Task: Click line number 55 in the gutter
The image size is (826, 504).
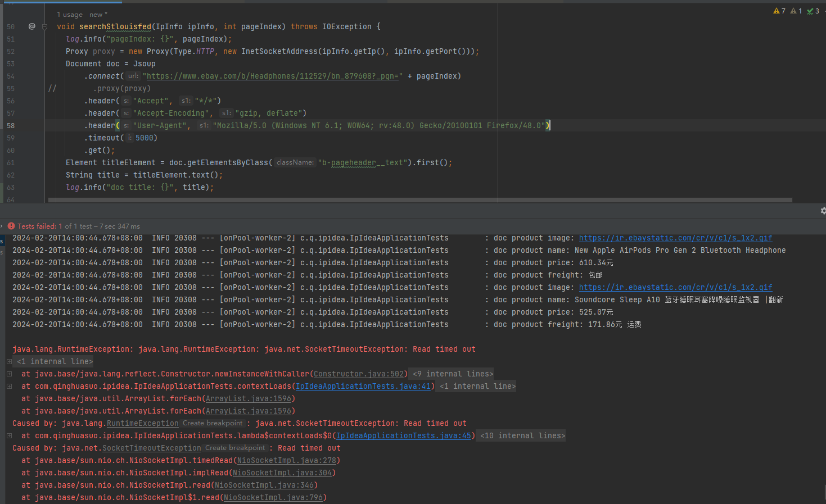Action: [11, 88]
